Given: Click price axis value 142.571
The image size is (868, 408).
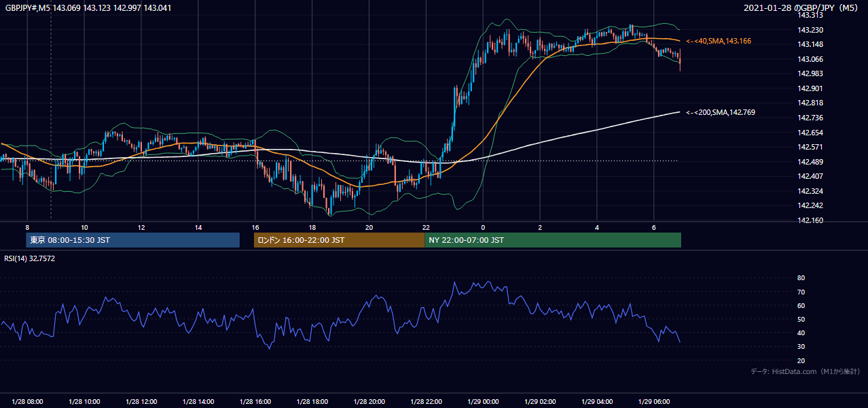Looking at the screenshot, I should tap(810, 147).
